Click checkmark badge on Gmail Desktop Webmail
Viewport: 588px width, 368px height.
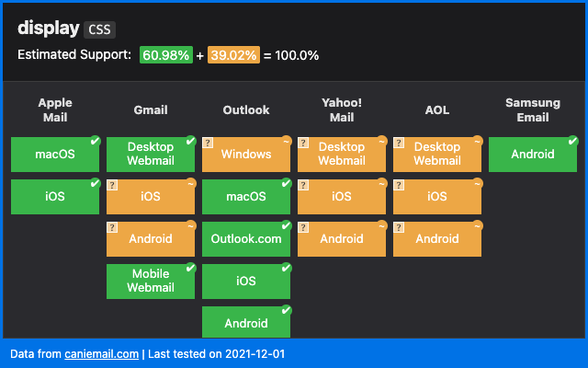(x=191, y=141)
